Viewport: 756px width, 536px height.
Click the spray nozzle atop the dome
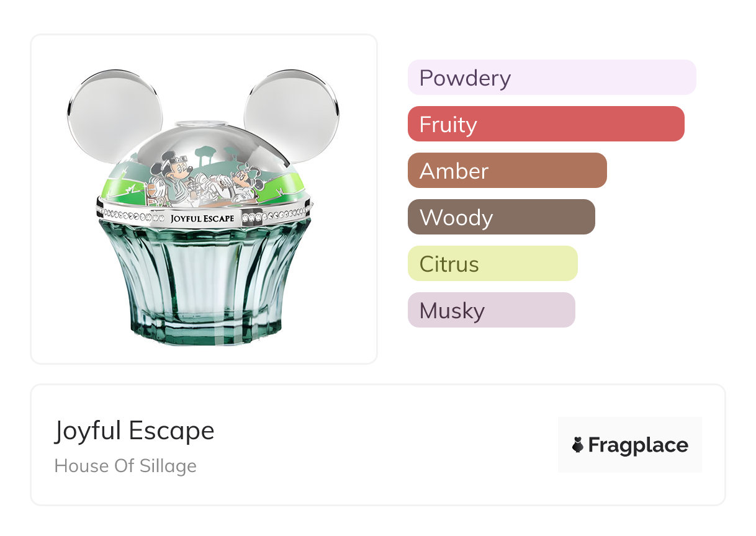[203, 125]
